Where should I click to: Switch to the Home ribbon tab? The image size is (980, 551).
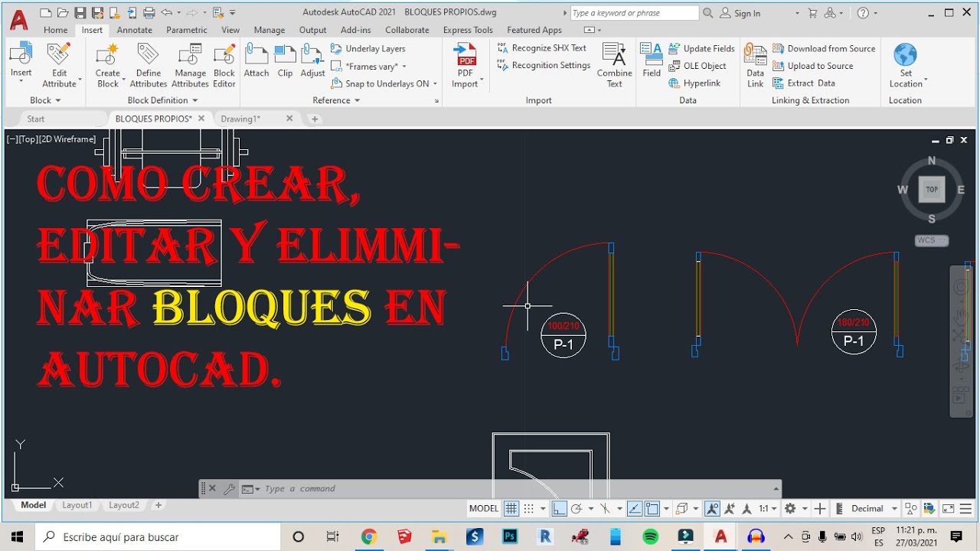55,30
